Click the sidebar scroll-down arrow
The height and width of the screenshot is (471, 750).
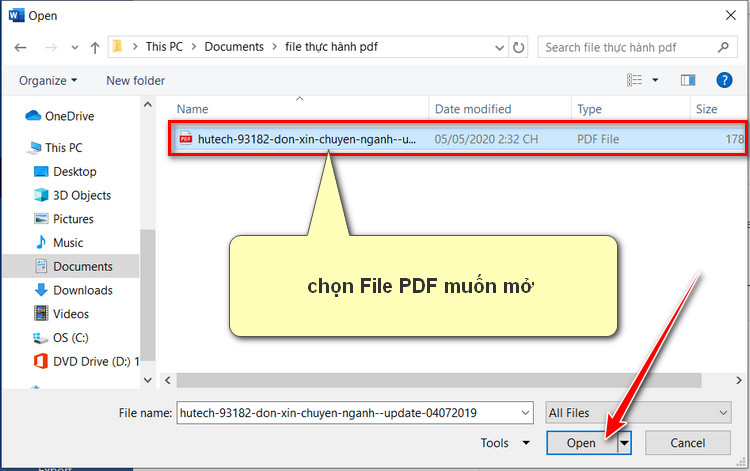[148, 380]
